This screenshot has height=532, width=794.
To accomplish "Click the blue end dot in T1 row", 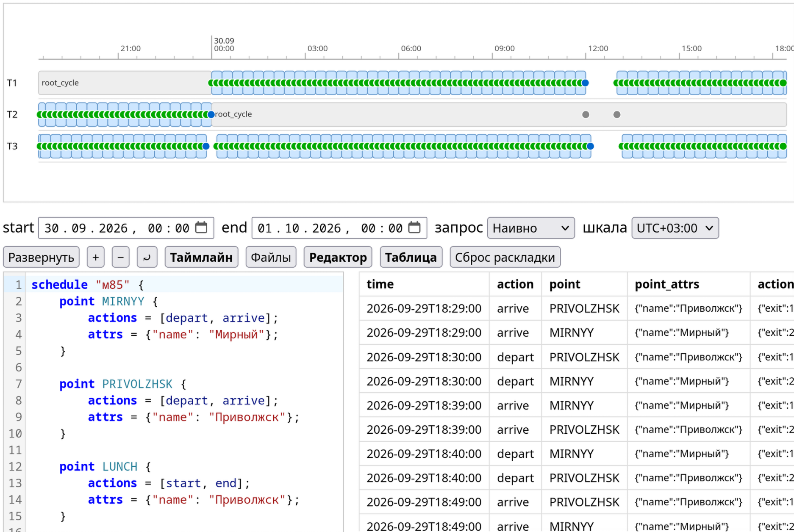I will [x=585, y=83].
